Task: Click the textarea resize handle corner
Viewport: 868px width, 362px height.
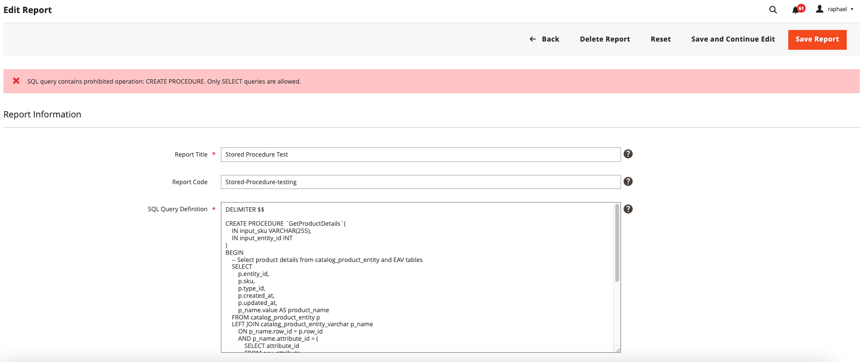Action: tap(617, 349)
